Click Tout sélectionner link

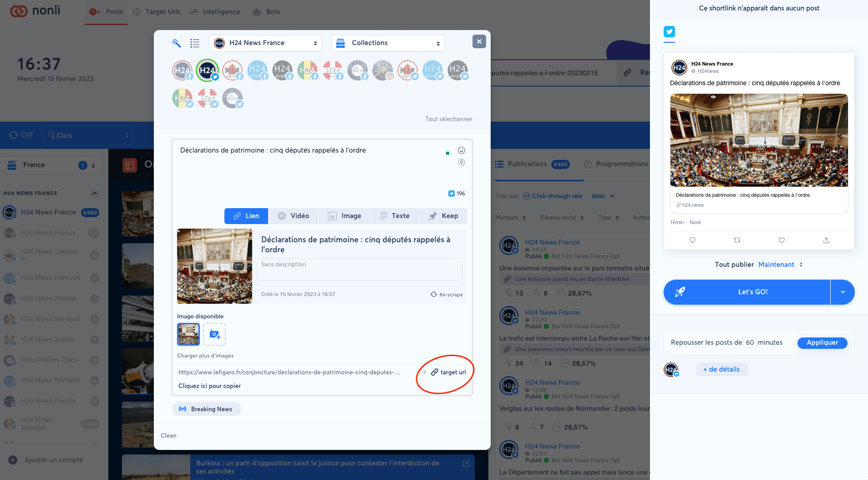click(449, 119)
